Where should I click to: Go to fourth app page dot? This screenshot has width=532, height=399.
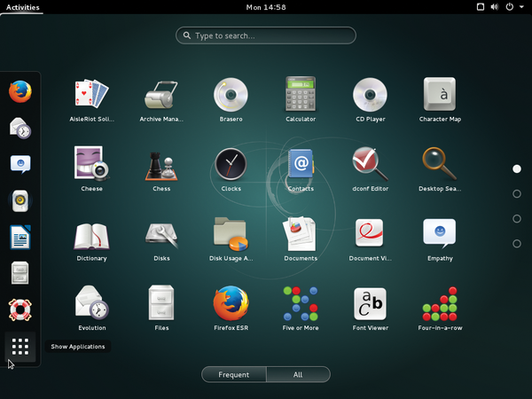coord(517,244)
